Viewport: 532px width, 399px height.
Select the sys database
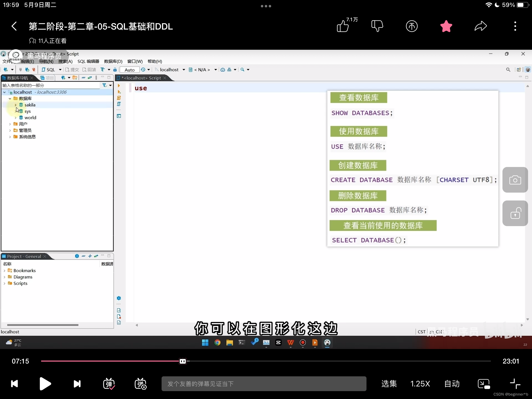(x=28, y=111)
